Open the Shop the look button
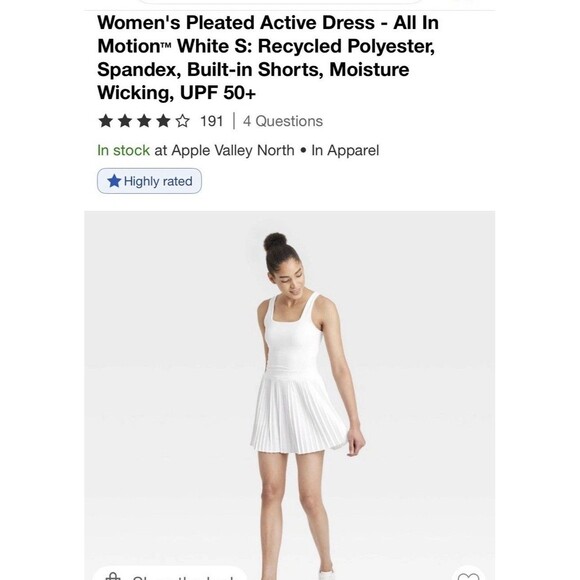580x580 pixels. click(x=169, y=574)
